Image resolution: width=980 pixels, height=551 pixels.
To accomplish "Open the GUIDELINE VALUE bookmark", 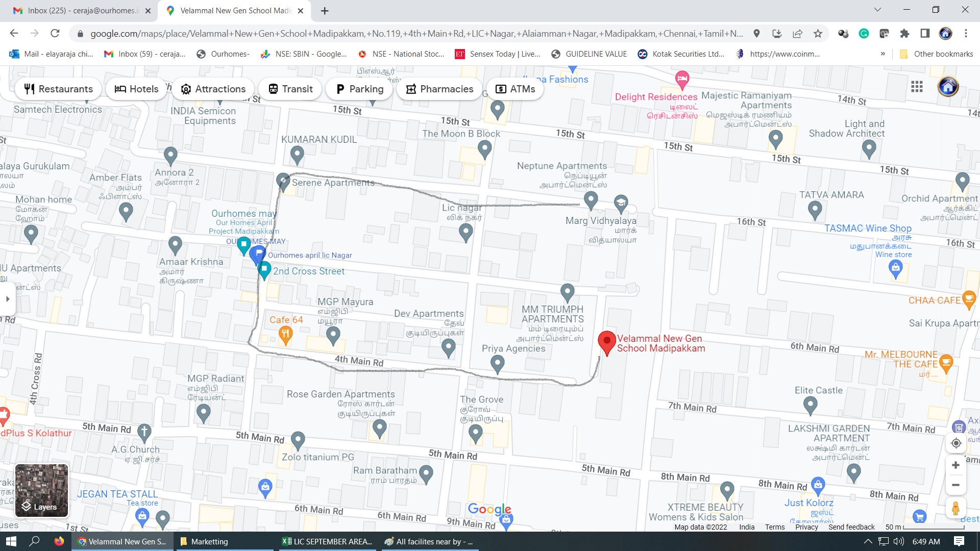I will [589, 54].
